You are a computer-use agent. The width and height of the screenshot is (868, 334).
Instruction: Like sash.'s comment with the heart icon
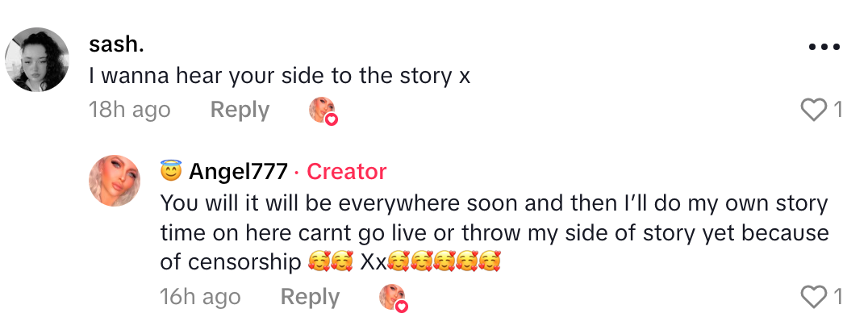815,110
